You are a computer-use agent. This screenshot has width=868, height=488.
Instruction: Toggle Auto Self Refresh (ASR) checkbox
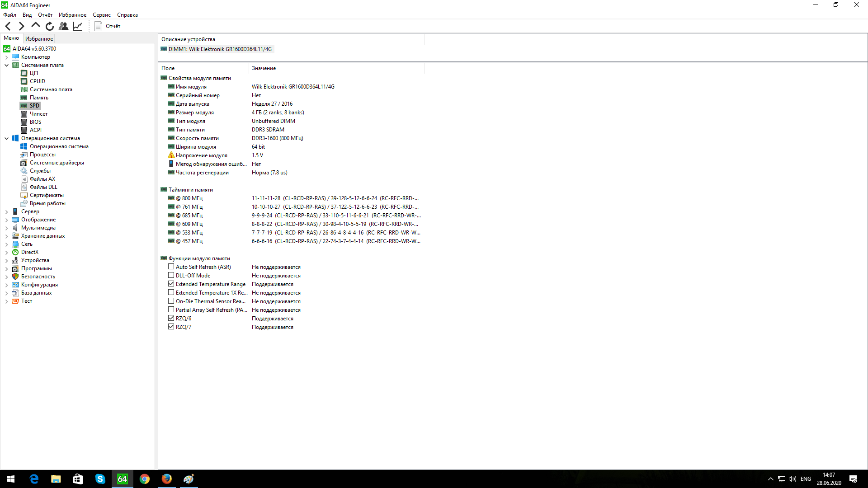171,267
